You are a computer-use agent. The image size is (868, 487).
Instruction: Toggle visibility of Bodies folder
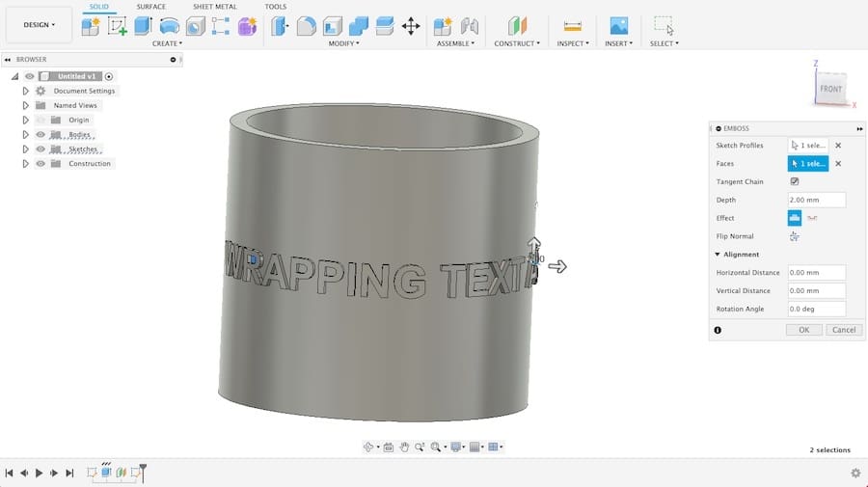[x=41, y=134]
